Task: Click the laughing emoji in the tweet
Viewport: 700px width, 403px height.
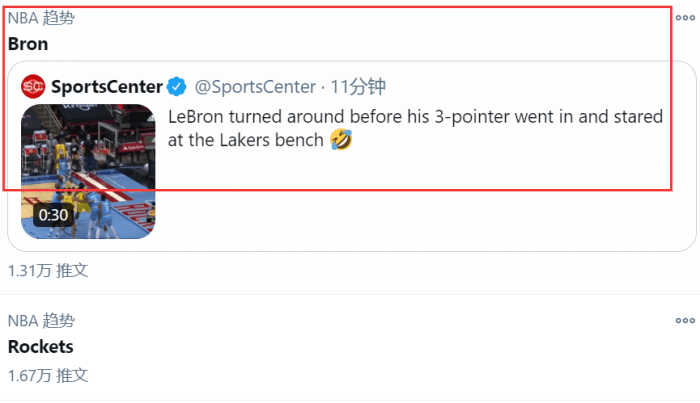Action: point(341,140)
